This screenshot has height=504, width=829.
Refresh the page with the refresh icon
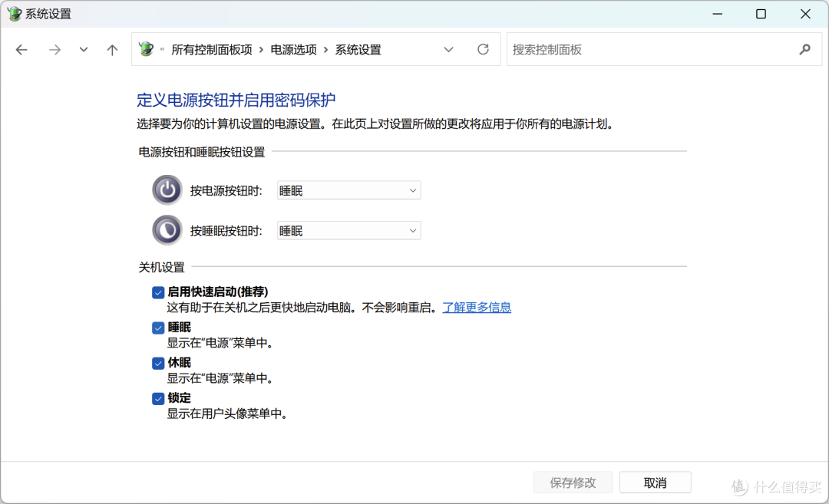pyautogui.click(x=483, y=49)
